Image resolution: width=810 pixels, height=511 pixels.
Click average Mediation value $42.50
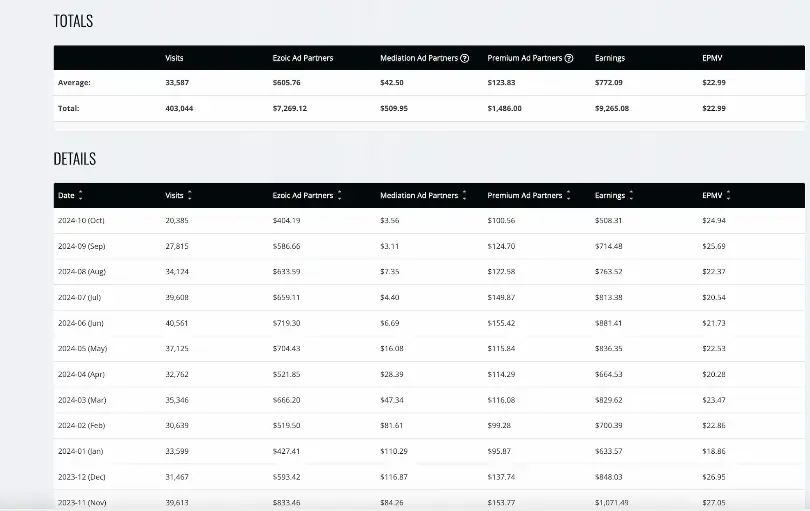(392, 83)
